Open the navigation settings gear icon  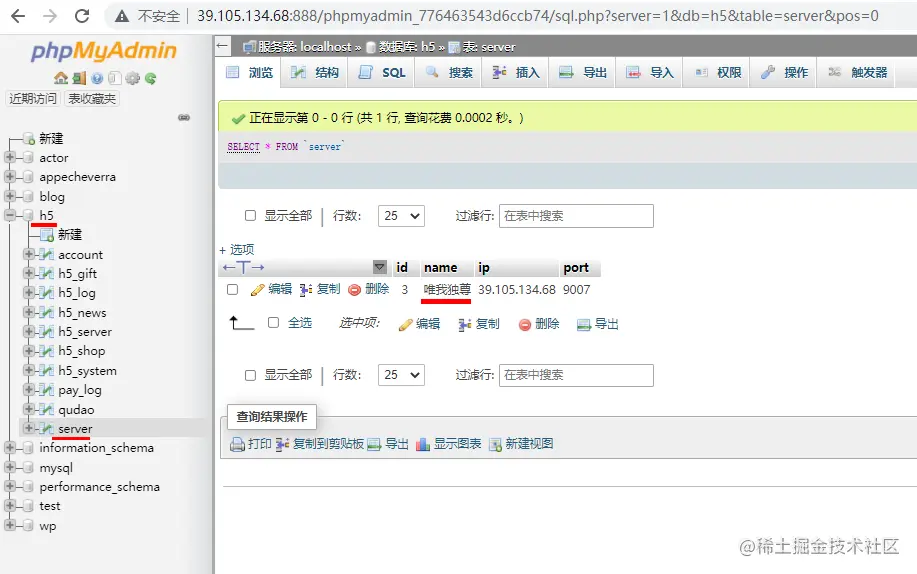(x=133, y=78)
